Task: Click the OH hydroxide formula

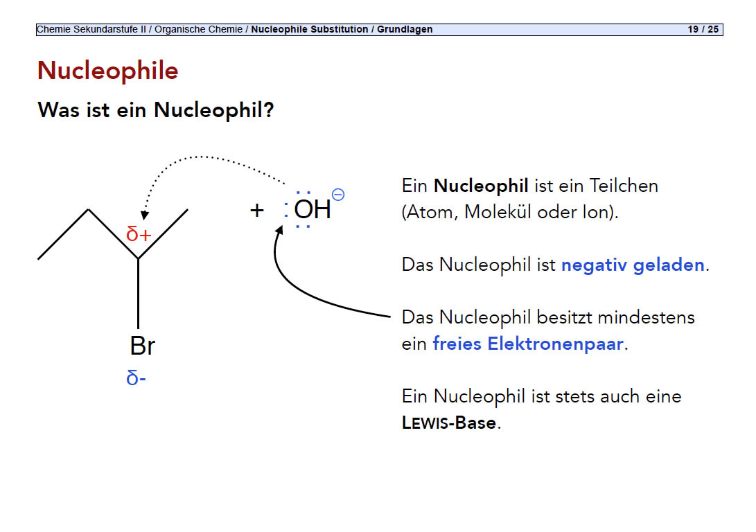Action: click(313, 209)
